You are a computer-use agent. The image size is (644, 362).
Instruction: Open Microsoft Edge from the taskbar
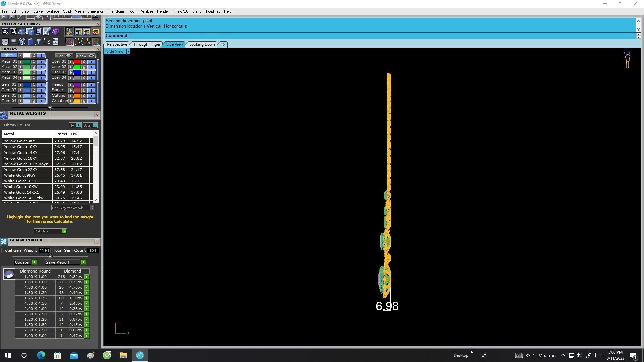41,355
